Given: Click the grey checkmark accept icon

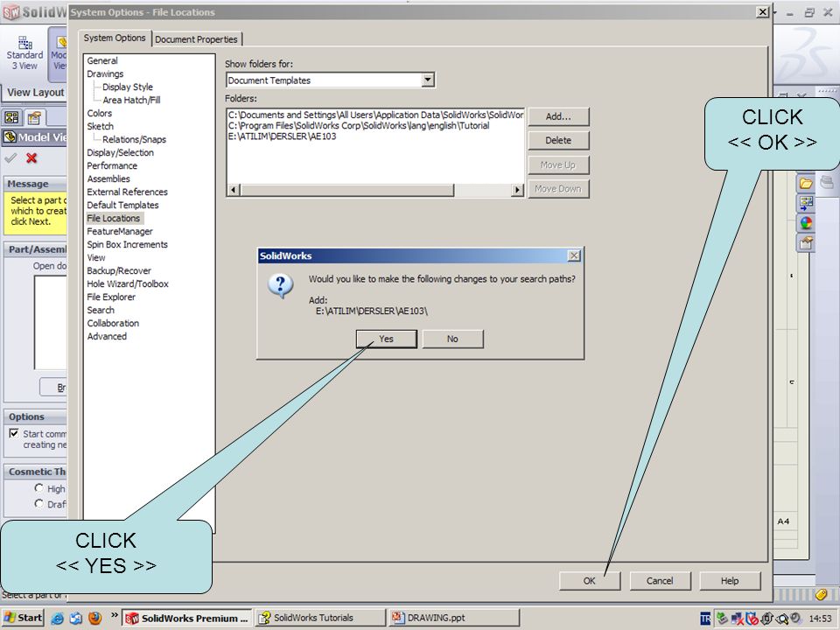Looking at the screenshot, I should pos(10,158).
